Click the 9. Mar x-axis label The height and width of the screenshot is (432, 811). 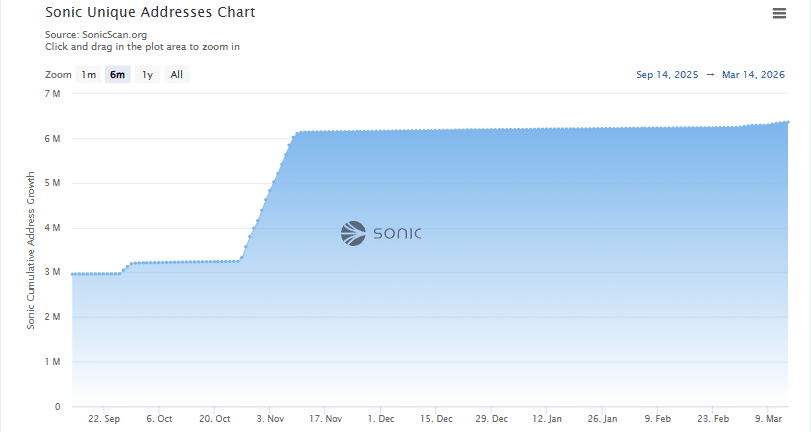click(769, 419)
